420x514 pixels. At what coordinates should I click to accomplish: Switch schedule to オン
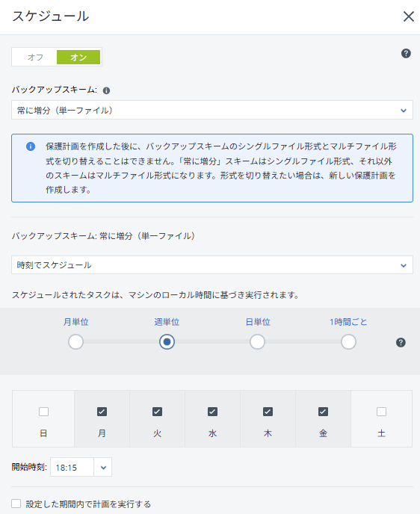pyautogui.click(x=78, y=57)
